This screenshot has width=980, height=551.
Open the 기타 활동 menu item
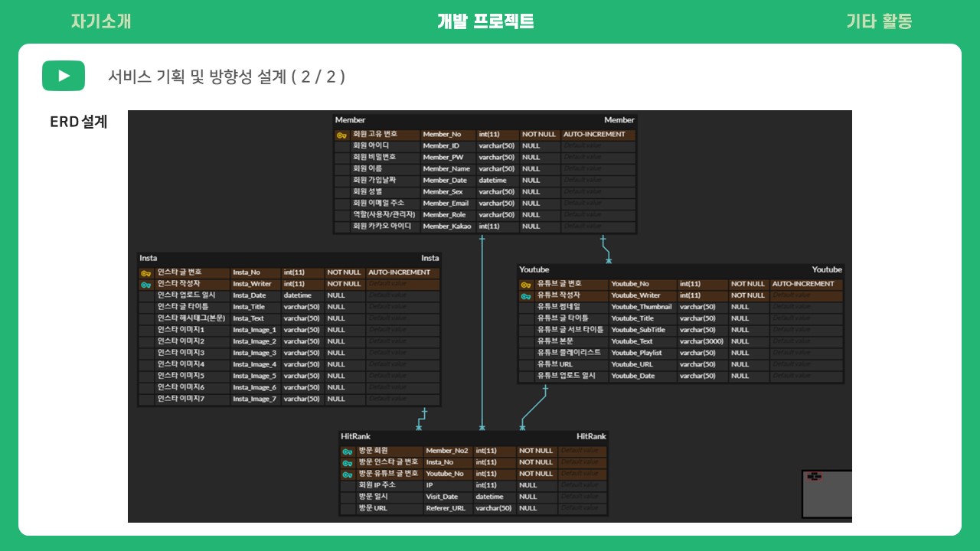879,22
